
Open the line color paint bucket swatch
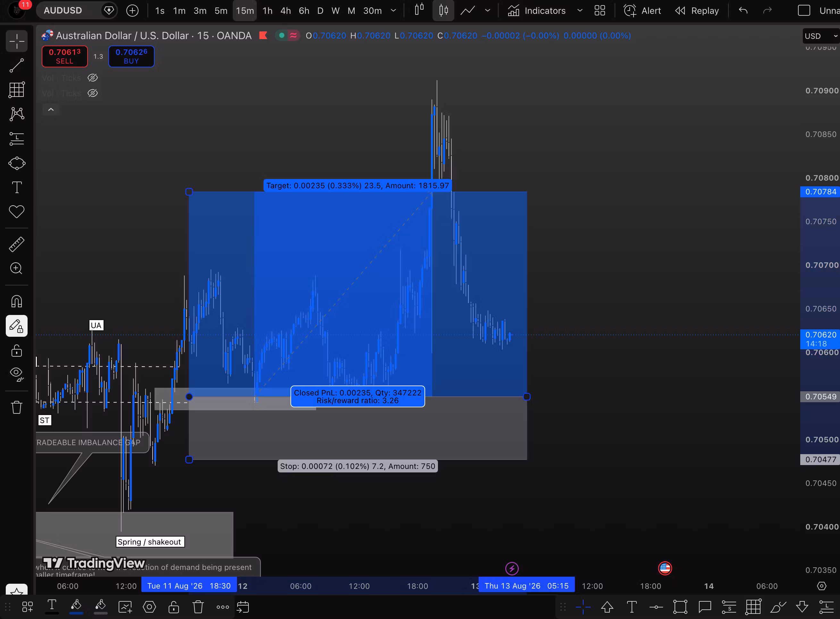pos(76,606)
